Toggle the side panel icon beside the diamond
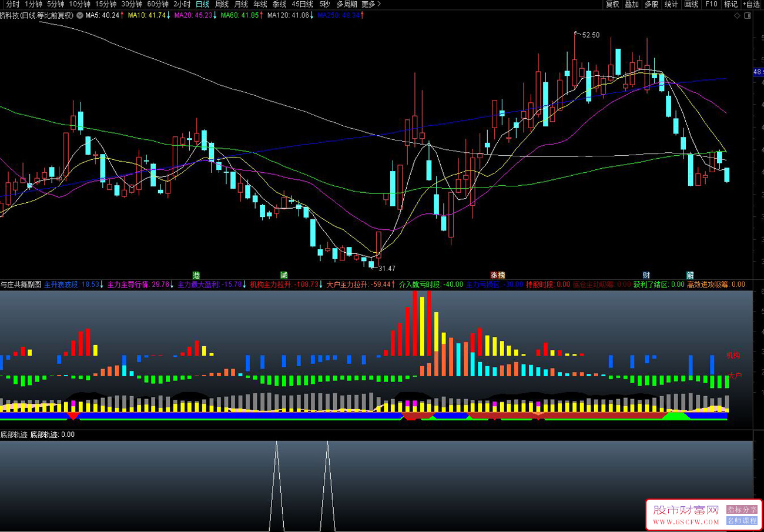 [748, 16]
